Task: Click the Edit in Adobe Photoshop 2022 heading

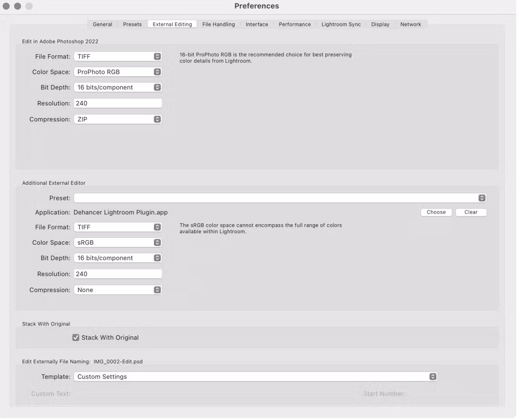Action: tap(60, 42)
